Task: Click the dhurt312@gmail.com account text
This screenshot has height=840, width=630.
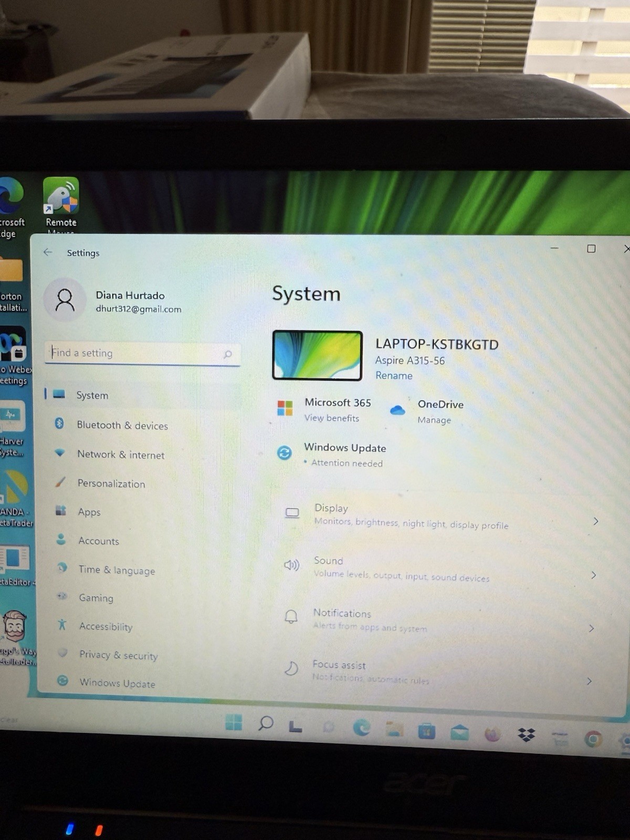Action: pyautogui.click(x=139, y=309)
